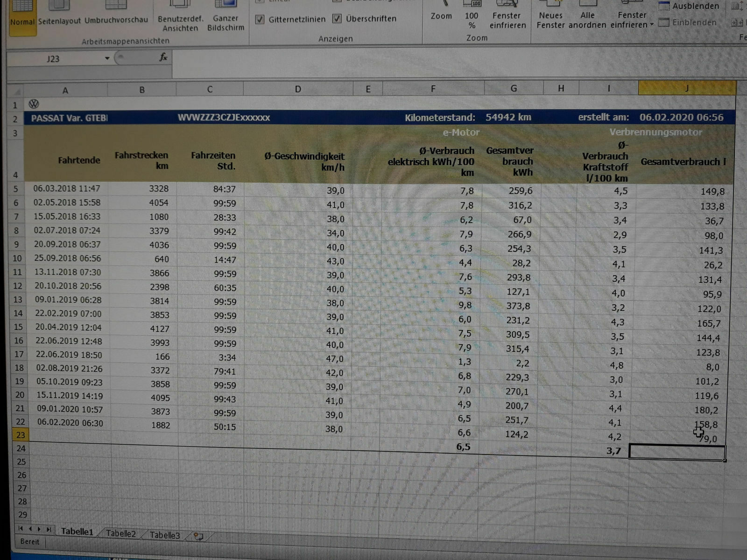The image size is (747, 560).
Task: Click the formula bar input field
Action: 420,59
